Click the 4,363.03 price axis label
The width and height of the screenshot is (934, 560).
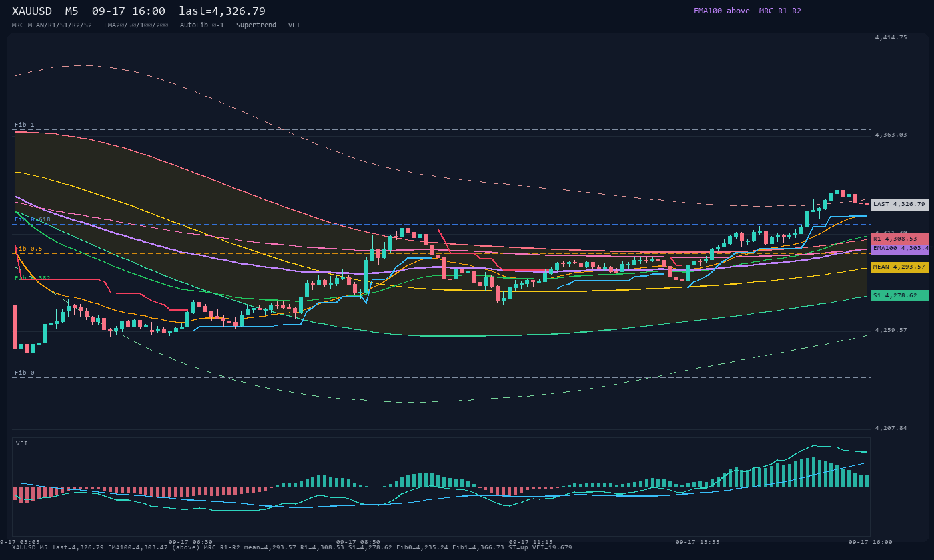[891, 135]
